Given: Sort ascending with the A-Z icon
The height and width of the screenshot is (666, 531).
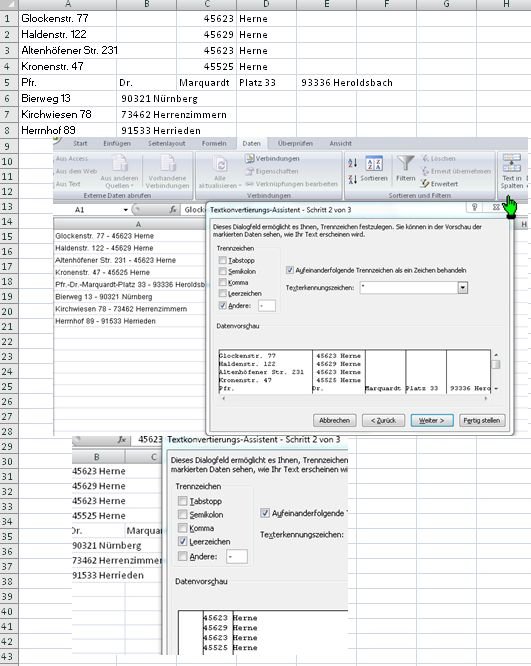Looking at the screenshot, I should click(353, 163).
